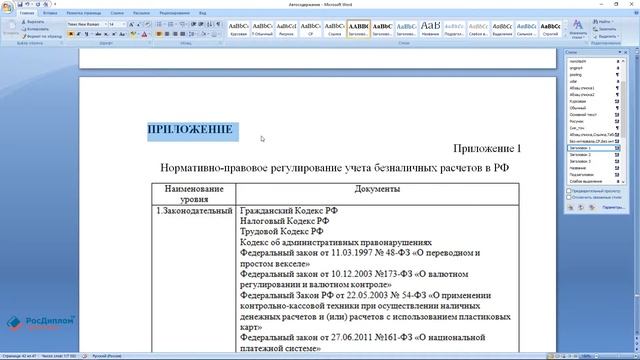
Task: Open Change Styles (Изменить стили) menu
Action: 578,29
